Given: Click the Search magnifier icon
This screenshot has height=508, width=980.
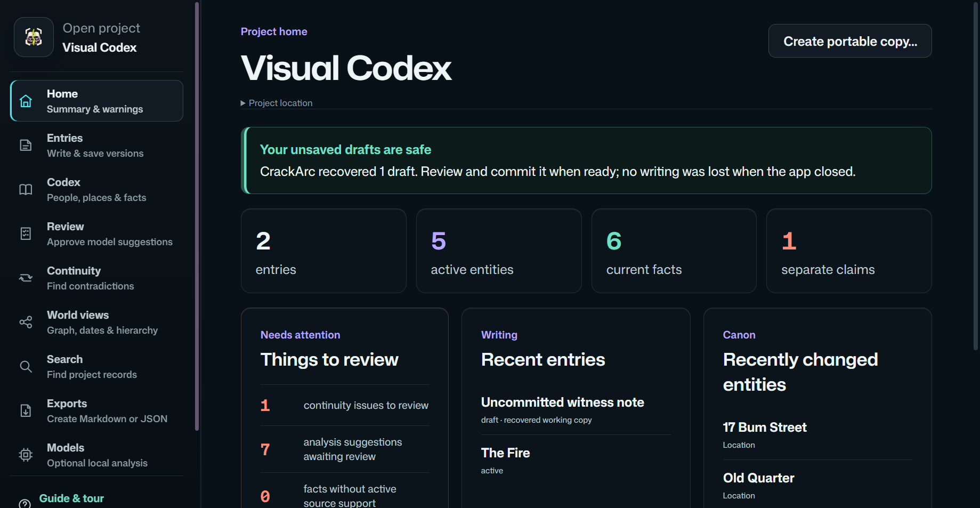Looking at the screenshot, I should 26,367.
